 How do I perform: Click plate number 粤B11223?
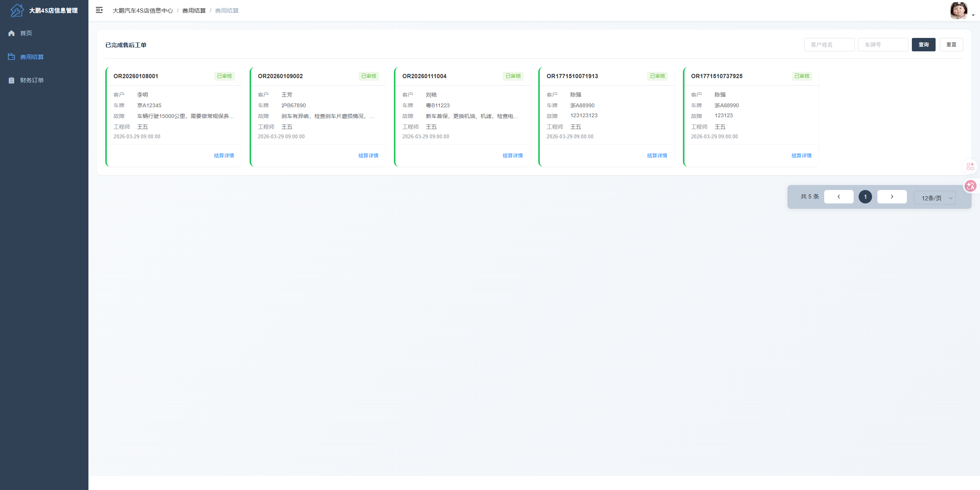tap(438, 105)
